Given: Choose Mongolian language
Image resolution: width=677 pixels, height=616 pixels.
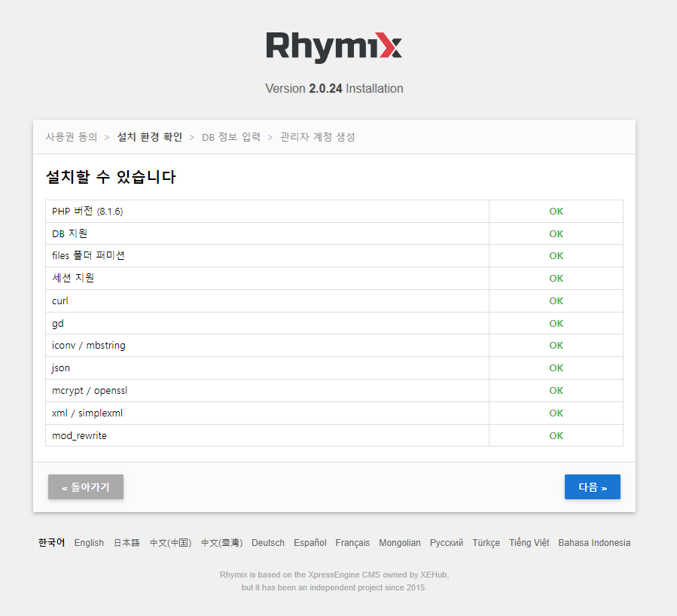Looking at the screenshot, I should coord(400,543).
